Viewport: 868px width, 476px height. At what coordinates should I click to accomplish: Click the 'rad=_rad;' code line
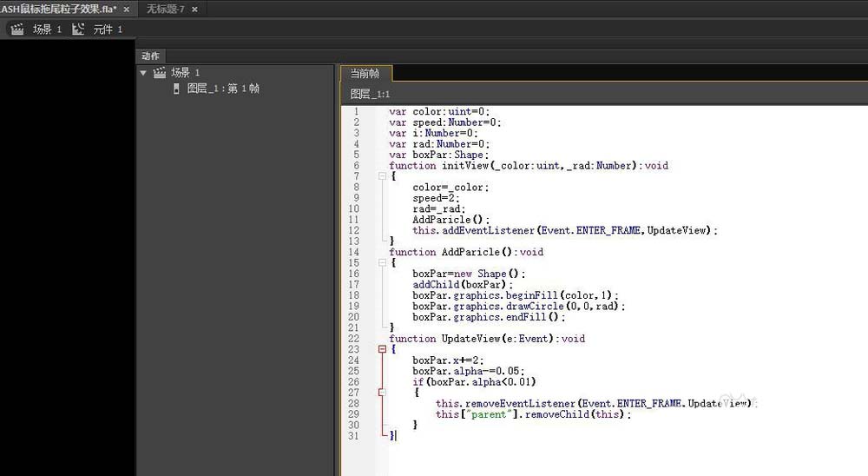(x=439, y=209)
